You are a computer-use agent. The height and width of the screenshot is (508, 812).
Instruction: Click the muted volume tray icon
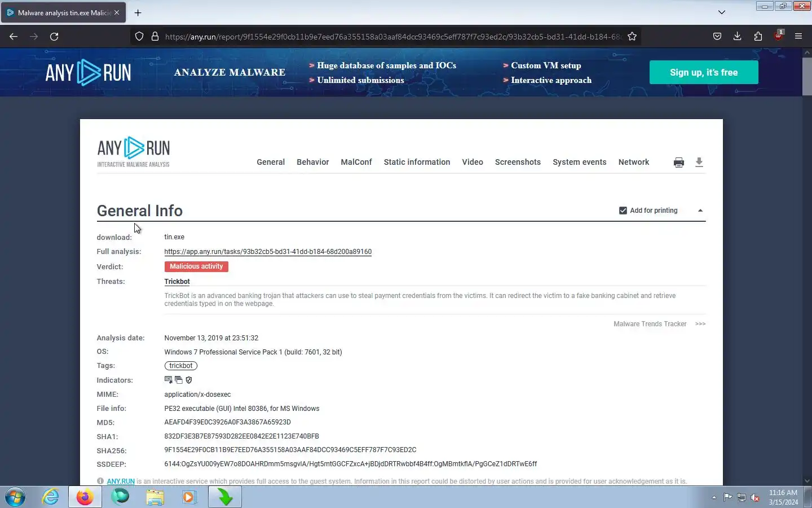point(755,497)
